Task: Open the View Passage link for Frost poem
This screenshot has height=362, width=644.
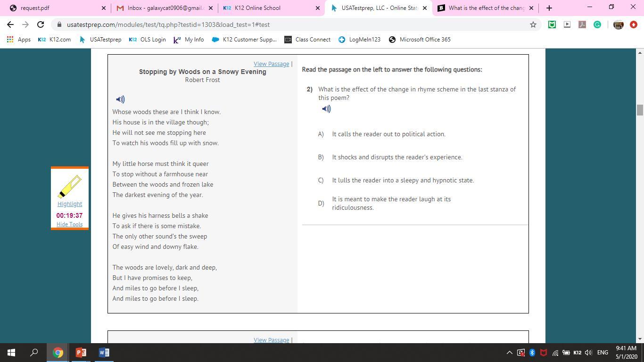Action: click(271, 64)
